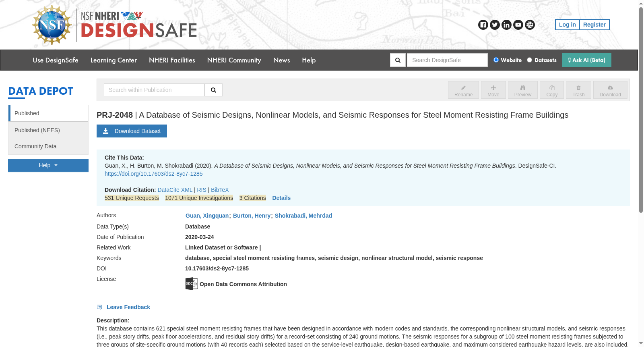Click the Download toolbar button

(x=610, y=90)
